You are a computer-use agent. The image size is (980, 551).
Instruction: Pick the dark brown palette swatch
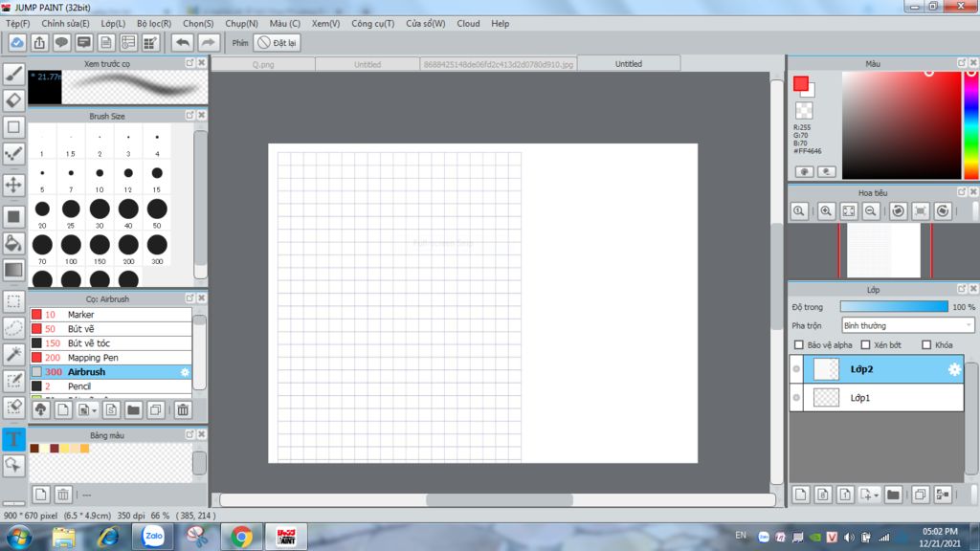[34, 448]
